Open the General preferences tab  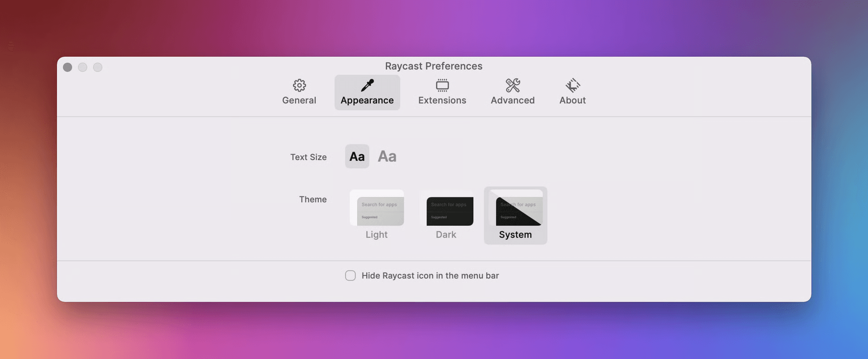coord(299,92)
